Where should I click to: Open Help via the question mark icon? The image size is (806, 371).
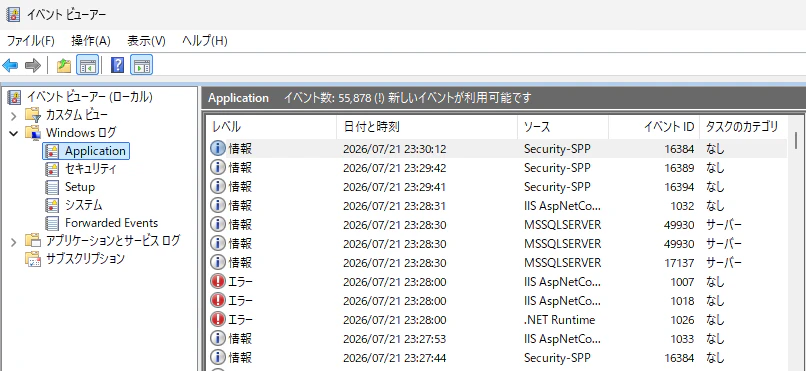(x=117, y=65)
